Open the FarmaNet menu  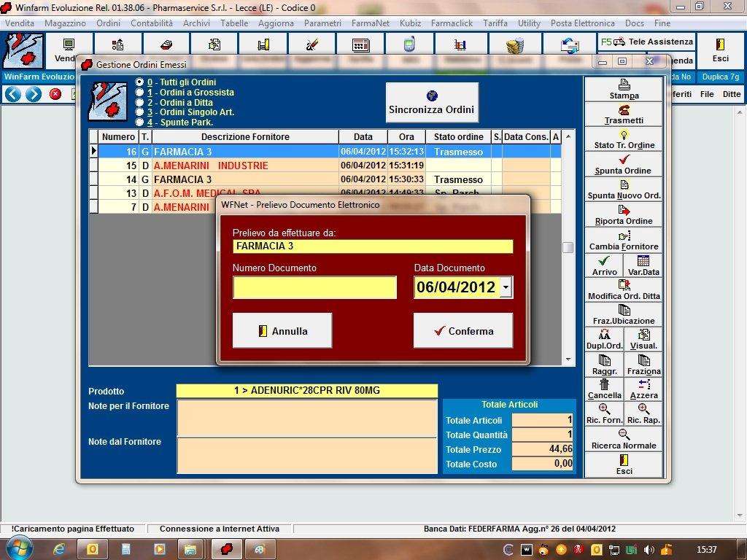(370, 23)
